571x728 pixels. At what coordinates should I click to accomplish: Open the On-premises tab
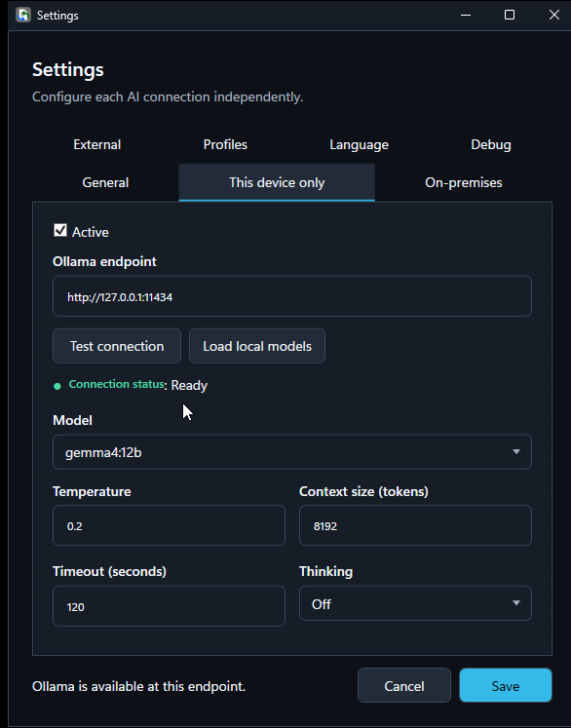click(x=463, y=182)
